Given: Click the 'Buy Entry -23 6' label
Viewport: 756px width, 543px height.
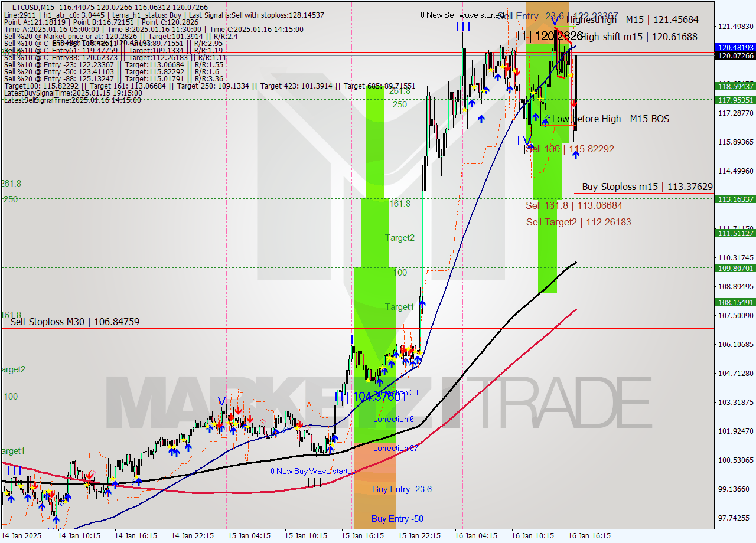Looking at the screenshot, I should pos(402,489).
